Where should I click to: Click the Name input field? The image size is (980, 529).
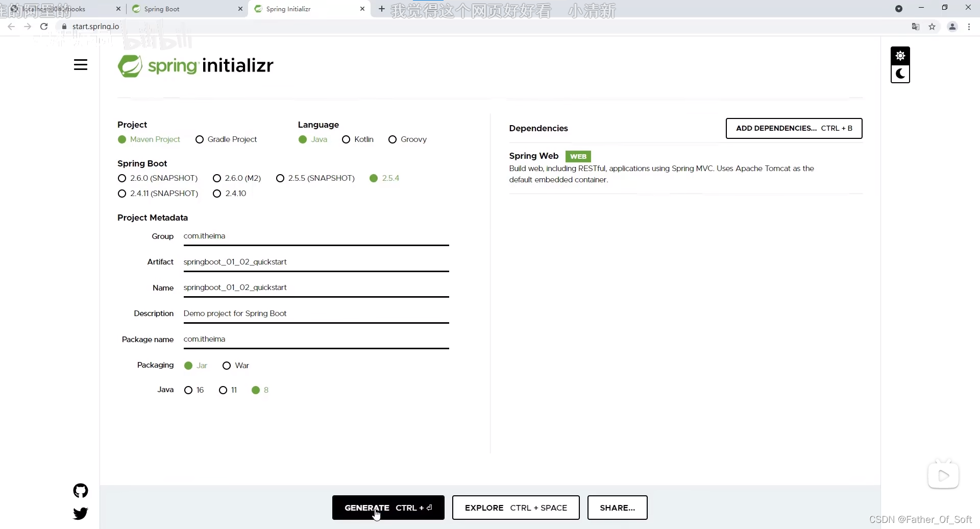click(316, 287)
